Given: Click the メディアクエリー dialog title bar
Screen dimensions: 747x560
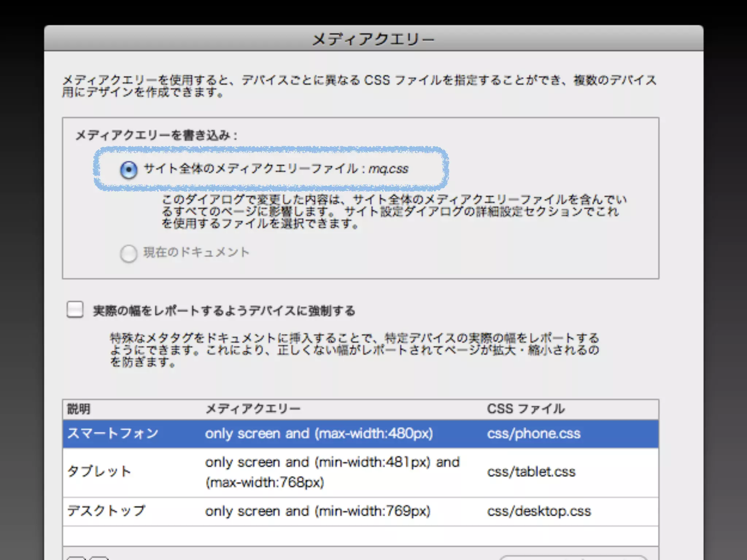Looking at the screenshot, I should tap(373, 39).
